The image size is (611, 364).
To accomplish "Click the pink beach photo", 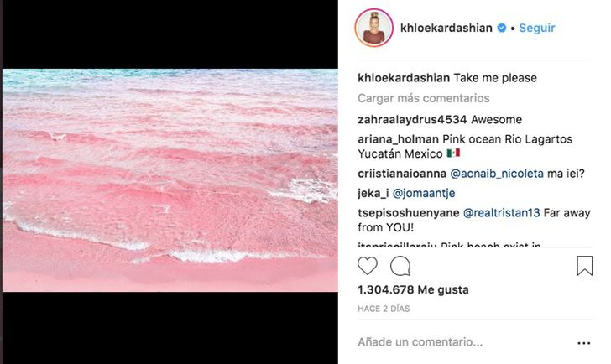I will click(x=170, y=180).
